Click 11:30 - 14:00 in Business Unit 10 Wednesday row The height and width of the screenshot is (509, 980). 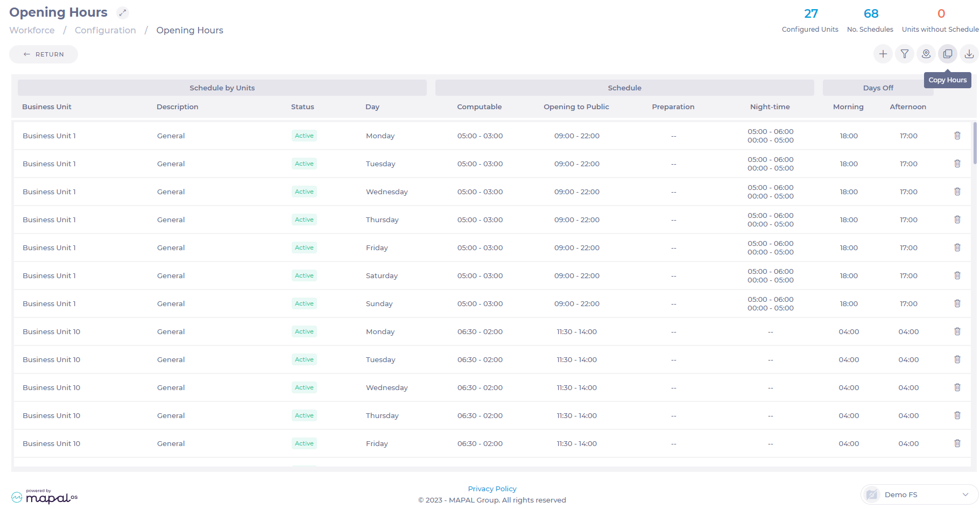(x=577, y=387)
